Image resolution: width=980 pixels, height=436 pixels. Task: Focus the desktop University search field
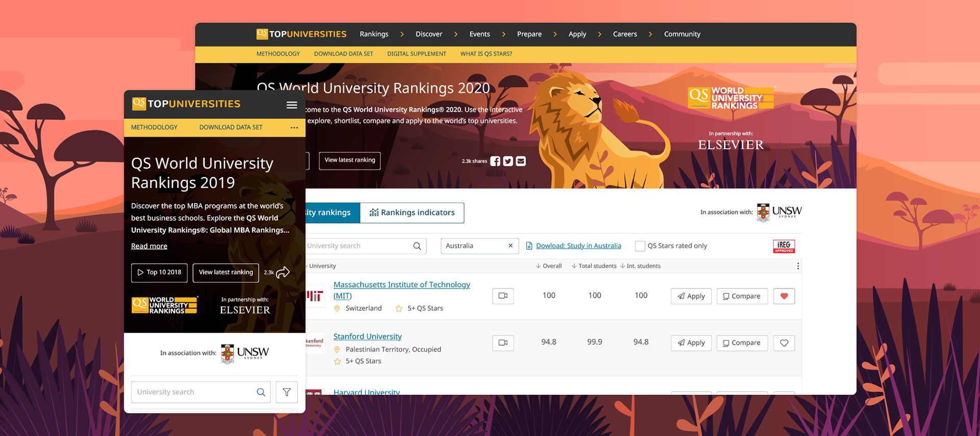(365, 246)
